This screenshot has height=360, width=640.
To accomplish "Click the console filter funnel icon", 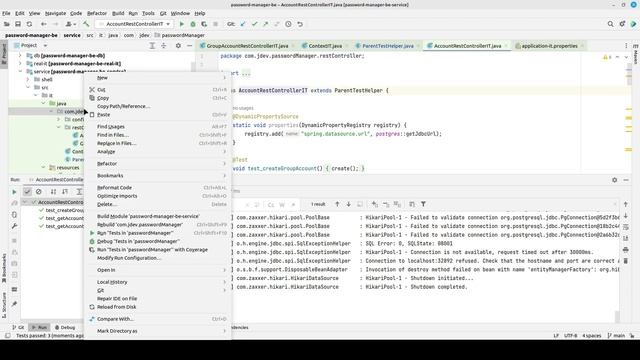I will (423, 204).
